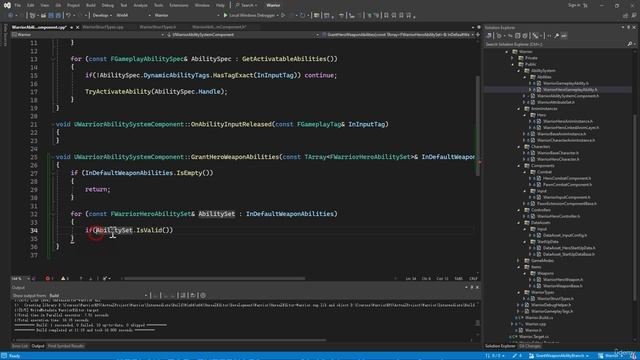Open the Build menu

point(91,5)
